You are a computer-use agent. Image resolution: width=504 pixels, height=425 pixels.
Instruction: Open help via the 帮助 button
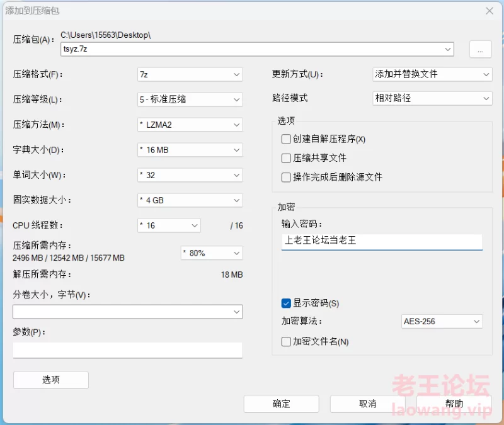click(454, 404)
